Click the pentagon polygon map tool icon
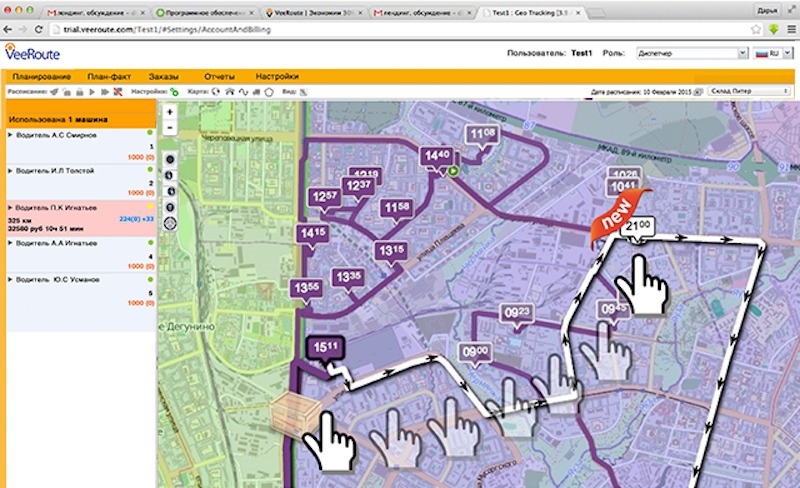Screen dimensions: 800x488 coord(268,90)
